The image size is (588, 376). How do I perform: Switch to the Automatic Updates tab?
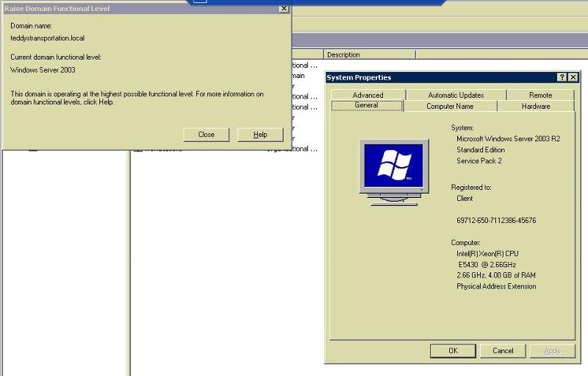[456, 95]
